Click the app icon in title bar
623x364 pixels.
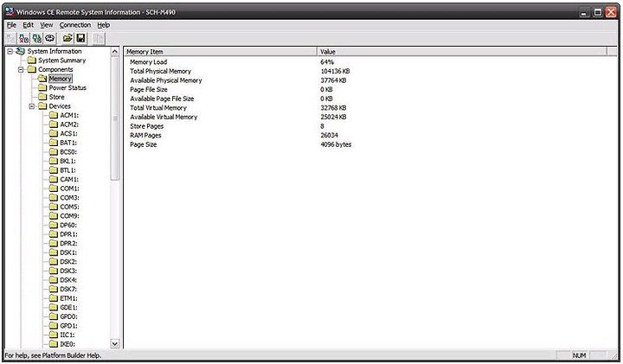point(10,11)
